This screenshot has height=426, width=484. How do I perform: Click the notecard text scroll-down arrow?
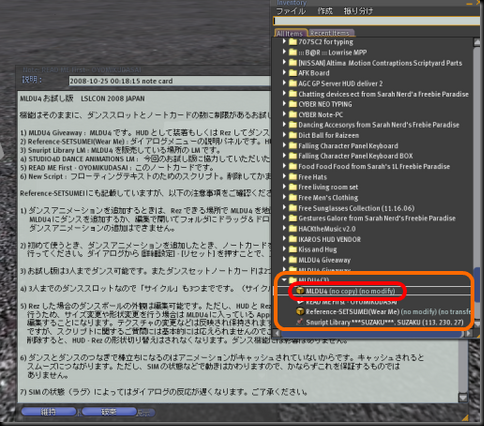pos(463,397)
